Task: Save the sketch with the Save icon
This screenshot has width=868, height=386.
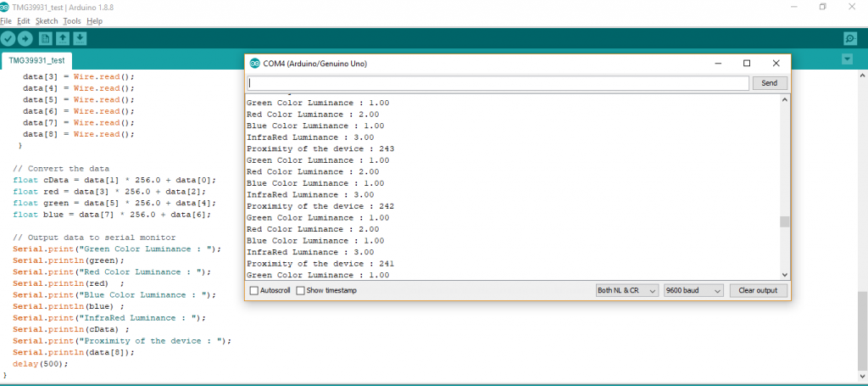Action: point(80,38)
